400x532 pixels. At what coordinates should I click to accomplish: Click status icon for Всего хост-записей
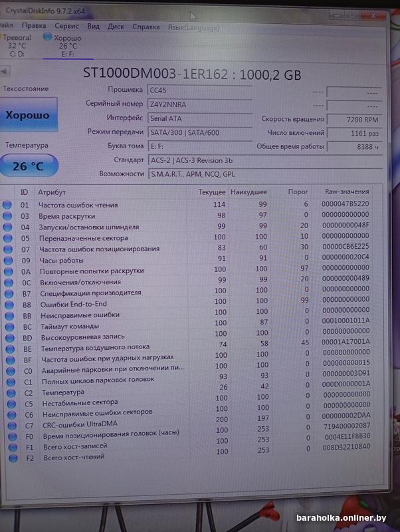pos(13,448)
